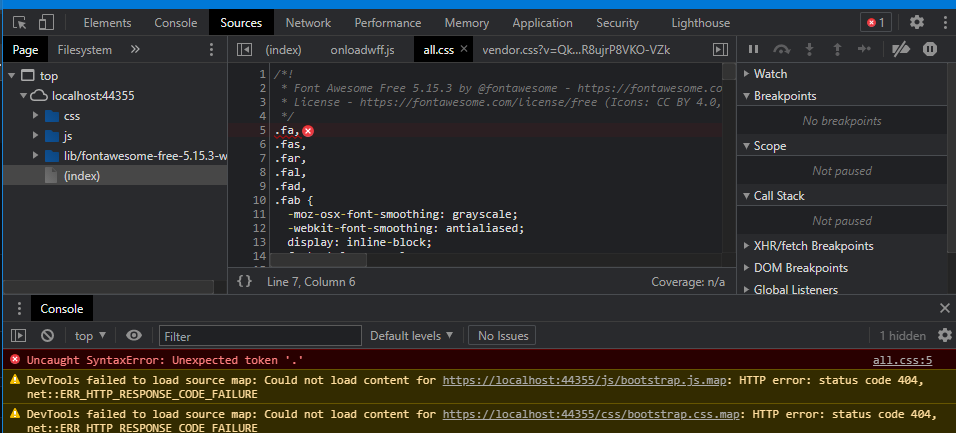Switch to the Network tab
The image size is (956, 433).
308,23
